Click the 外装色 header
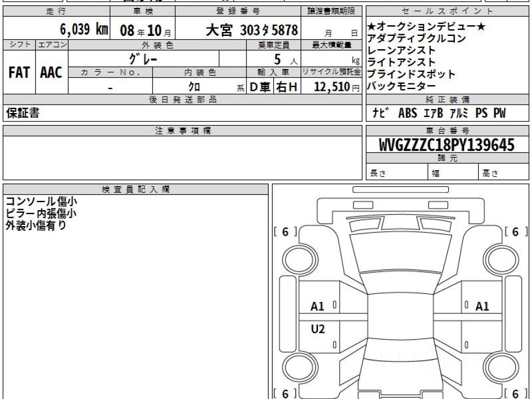The width and height of the screenshot is (532, 399). pyautogui.click(x=157, y=45)
